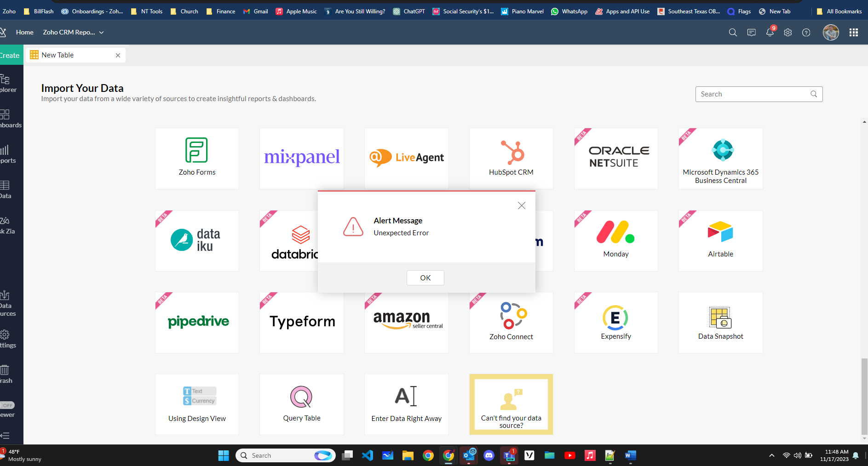Open the Data Snapshot option
Image resolution: width=868 pixels, height=466 pixels.
[x=721, y=323]
